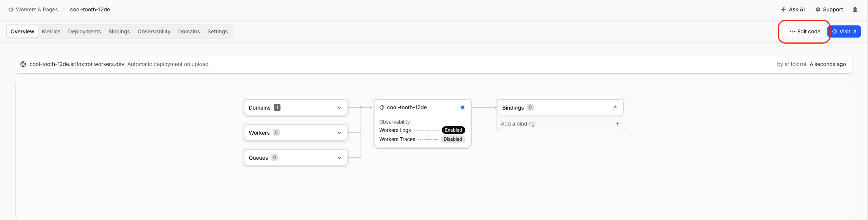Go back to Workers & Pages breadcrumb

point(37,9)
